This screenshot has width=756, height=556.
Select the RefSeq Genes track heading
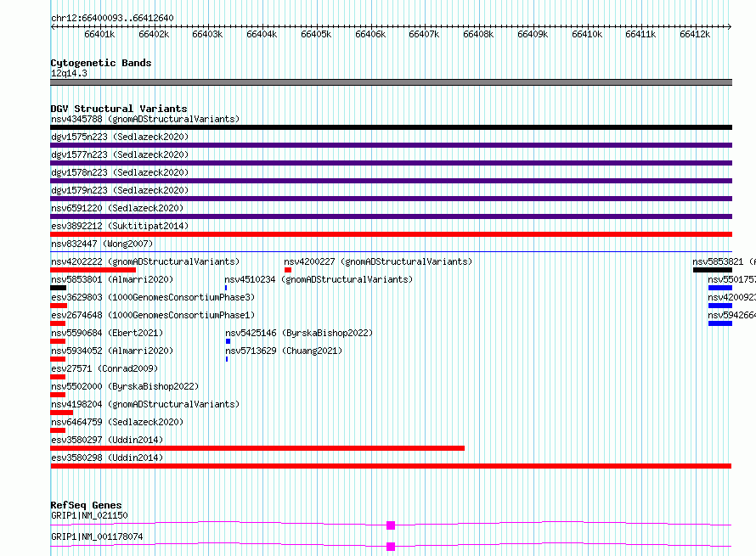coord(86,505)
